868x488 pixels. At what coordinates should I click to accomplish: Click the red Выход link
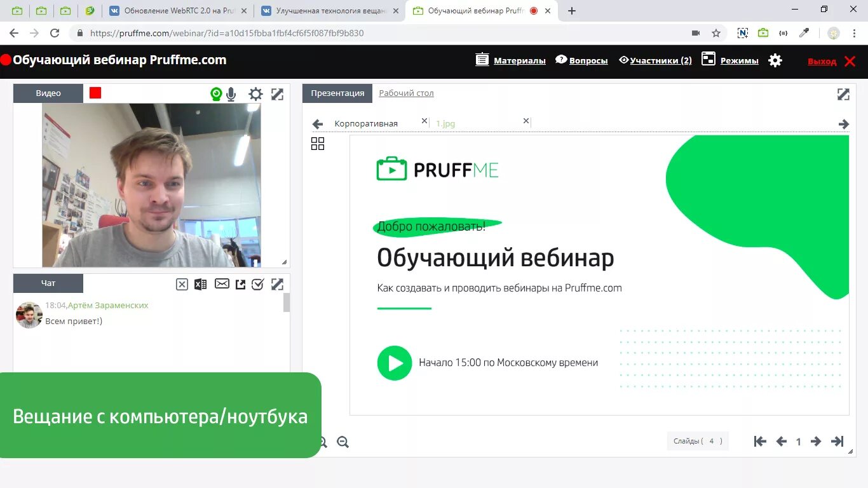(x=822, y=61)
